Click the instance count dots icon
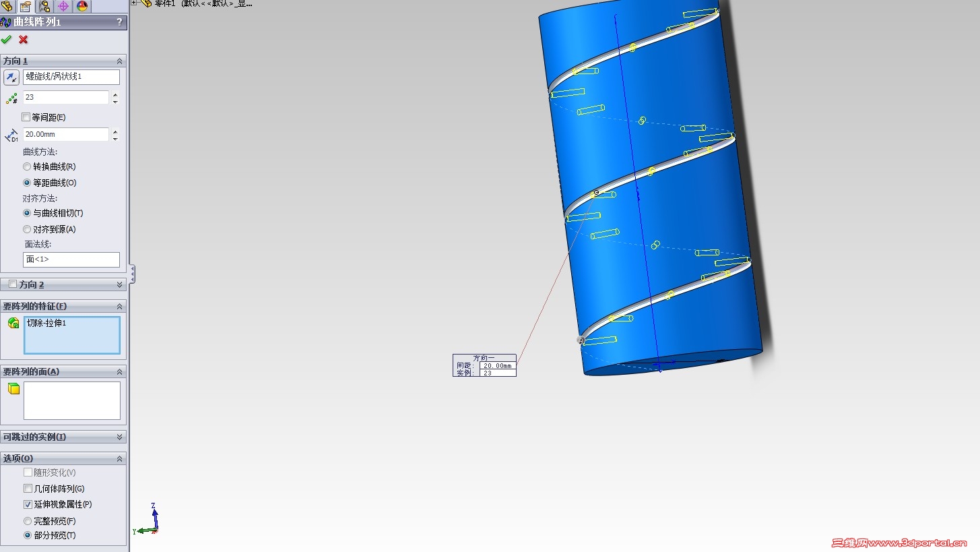The width and height of the screenshot is (980, 552). point(11,98)
